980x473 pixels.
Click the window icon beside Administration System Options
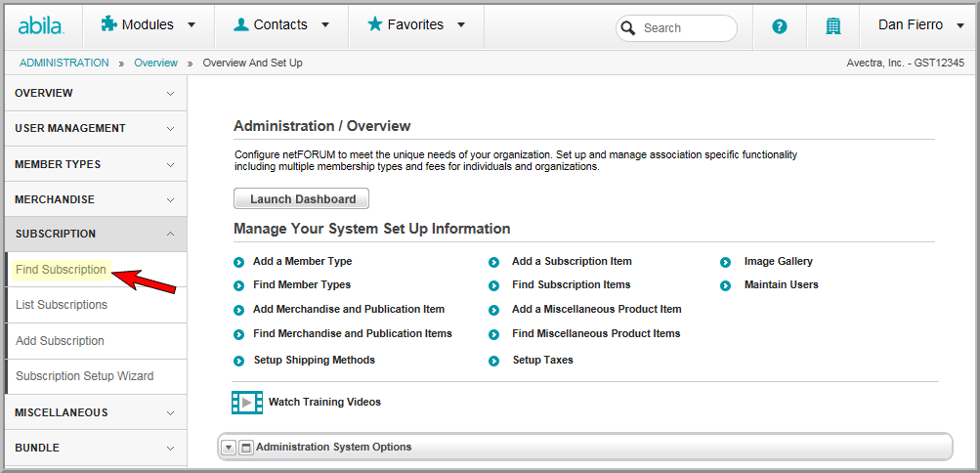246,448
